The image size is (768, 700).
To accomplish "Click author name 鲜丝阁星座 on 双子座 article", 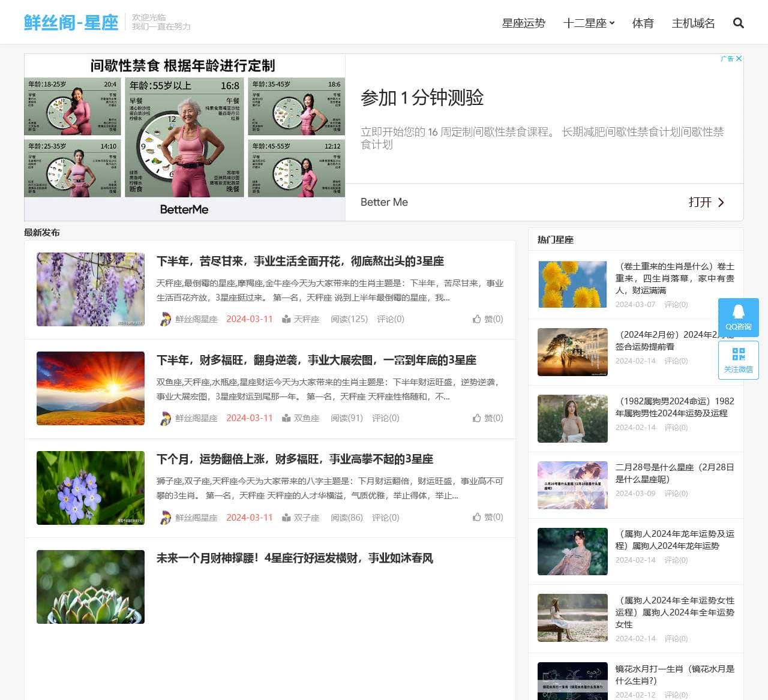I will (x=196, y=518).
